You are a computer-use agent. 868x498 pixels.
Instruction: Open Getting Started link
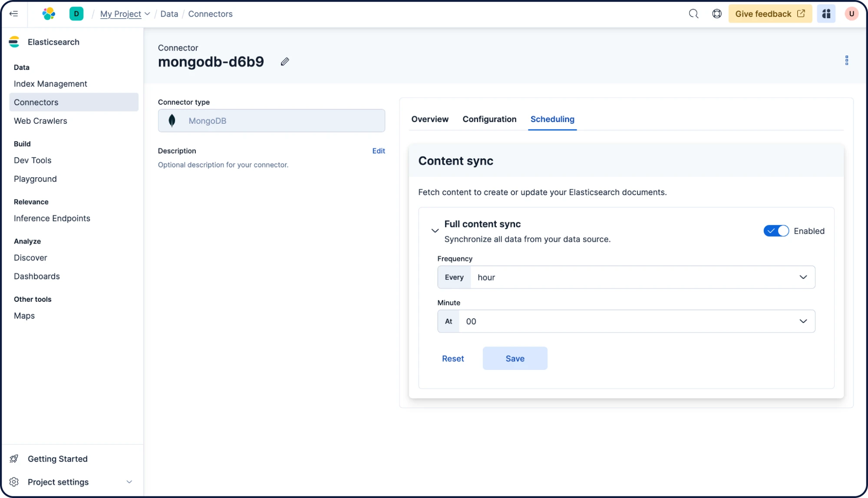58,459
